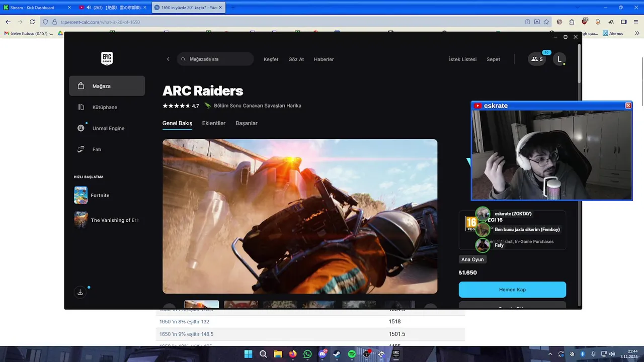Reload the page in Firefox

click(32, 22)
